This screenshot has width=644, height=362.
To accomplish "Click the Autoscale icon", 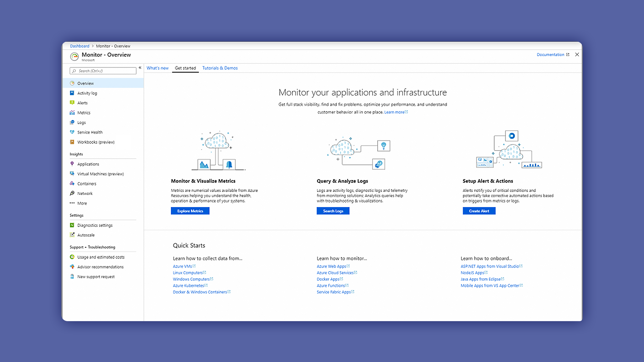I will 72,235.
